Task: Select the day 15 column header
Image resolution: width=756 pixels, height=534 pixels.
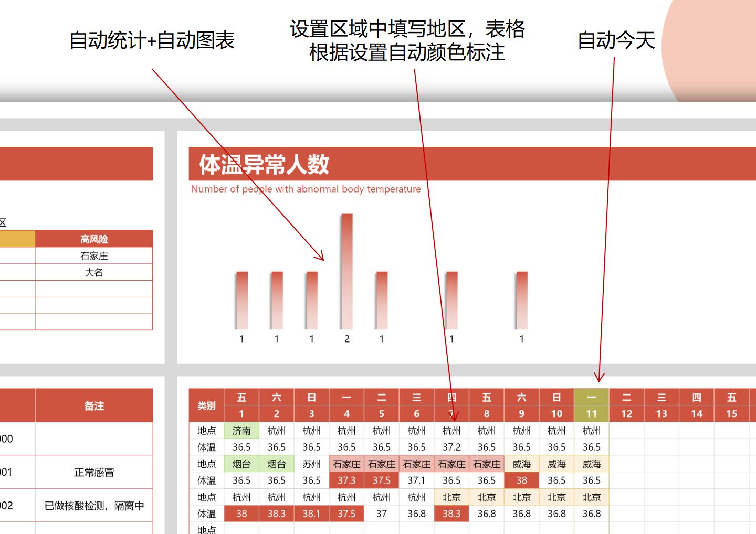Action: coord(732,414)
